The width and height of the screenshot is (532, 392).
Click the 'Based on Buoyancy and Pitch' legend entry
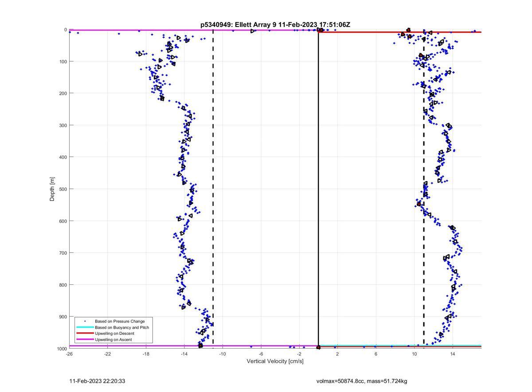[122, 327]
